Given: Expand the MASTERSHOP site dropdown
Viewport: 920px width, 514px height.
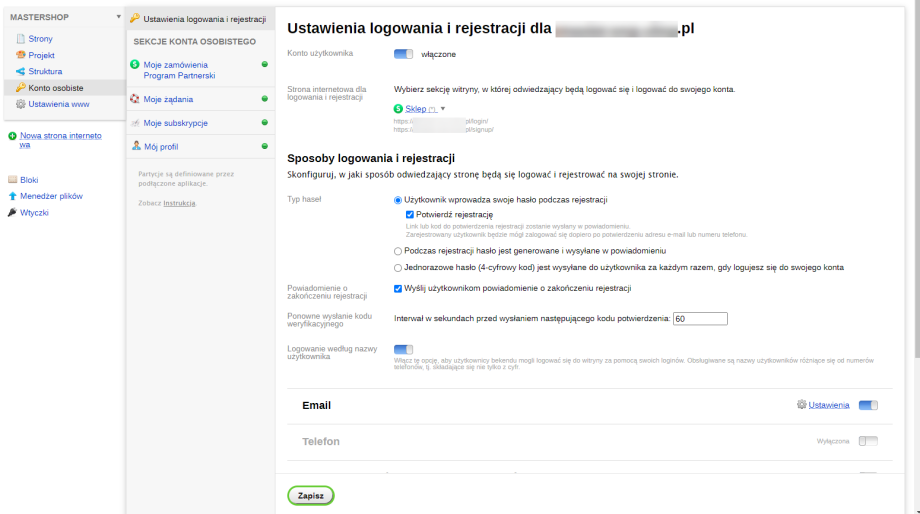Looking at the screenshot, I should (x=118, y=17).
